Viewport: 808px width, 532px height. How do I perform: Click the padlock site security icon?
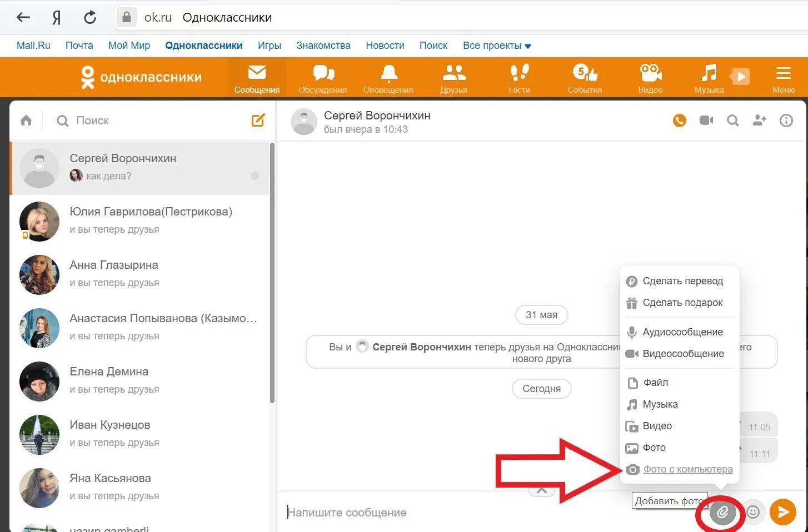[x=126, y=17]
